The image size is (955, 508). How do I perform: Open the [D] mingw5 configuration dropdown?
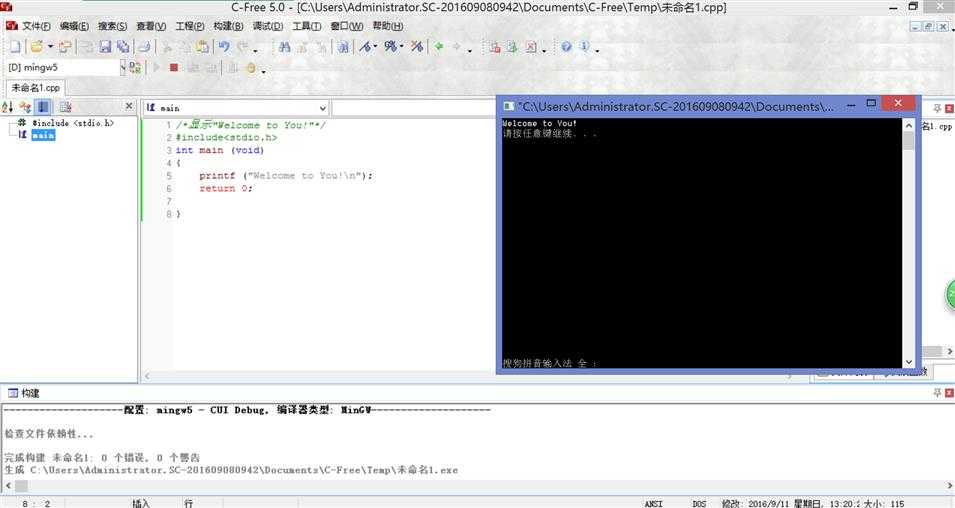tap(122, 68)
